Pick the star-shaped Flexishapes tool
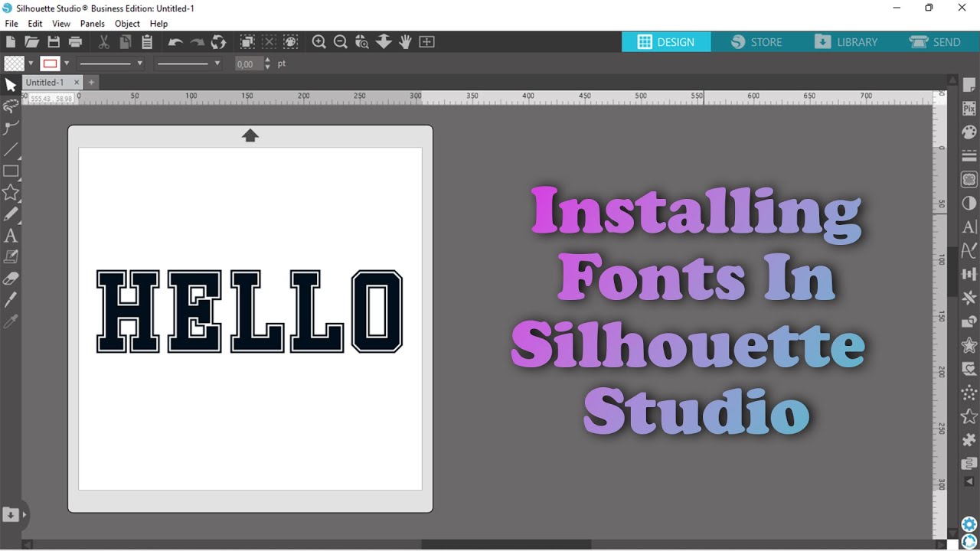 pyautogui.click(x=11, y=192)
